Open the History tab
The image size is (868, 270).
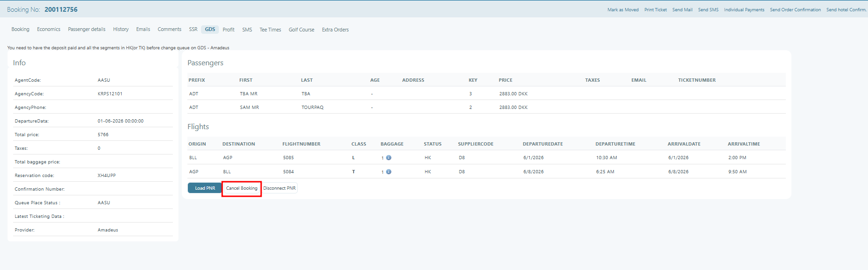click(121, 30)
